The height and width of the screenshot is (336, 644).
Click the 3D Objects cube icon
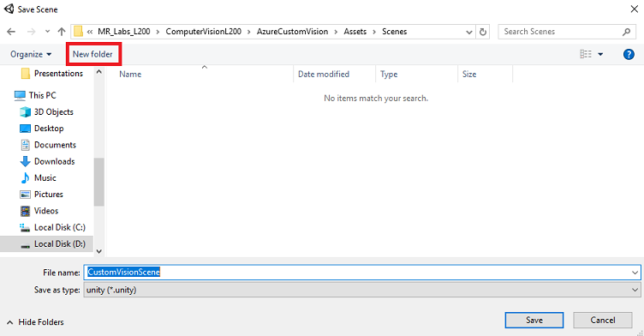[25, 112]
